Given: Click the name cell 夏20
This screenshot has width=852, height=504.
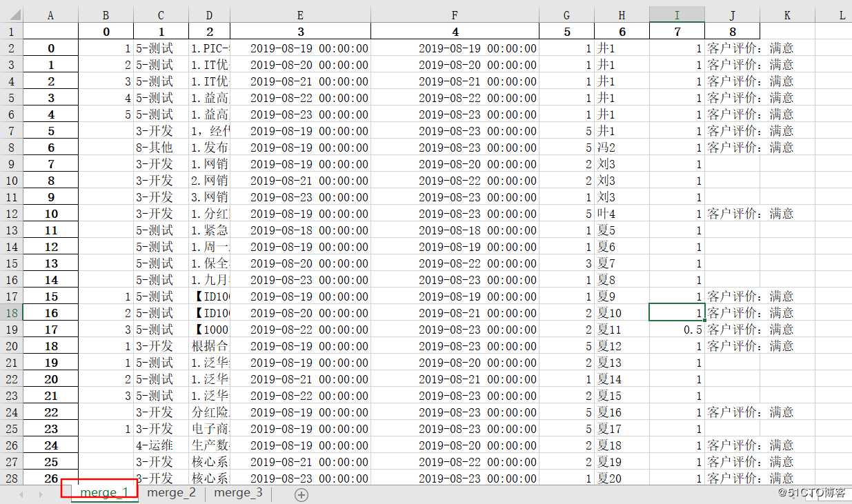Looking at the screenshot, I should tap(622, 478).
